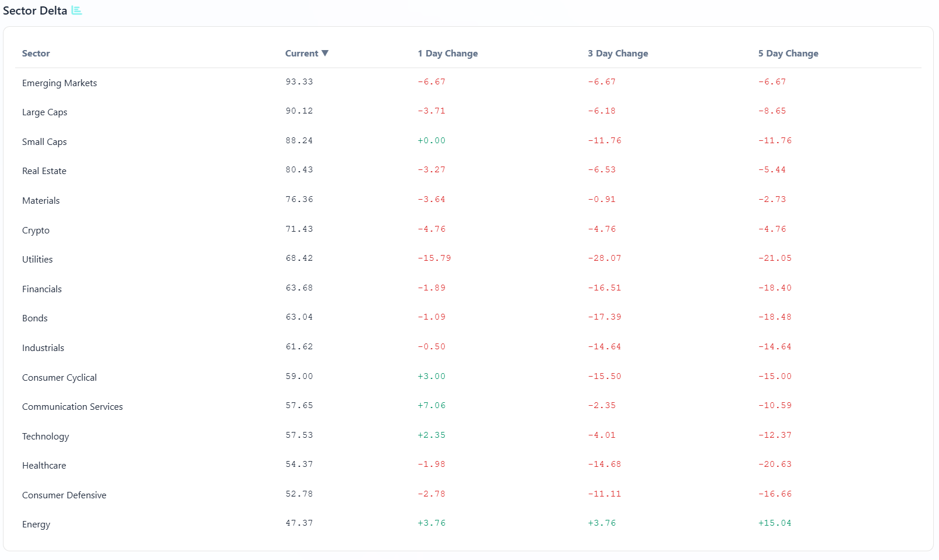Click Financials 3 day change -16.51

pos(604,288)
